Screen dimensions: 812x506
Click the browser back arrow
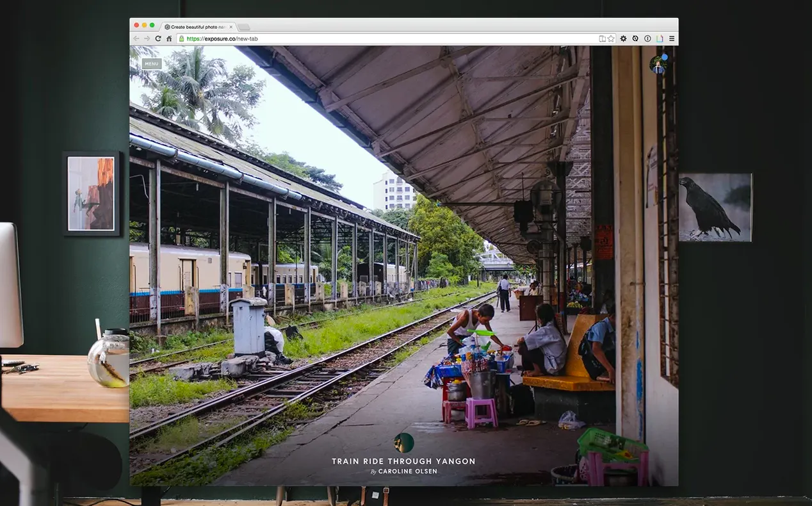click(x=136, y=38)
